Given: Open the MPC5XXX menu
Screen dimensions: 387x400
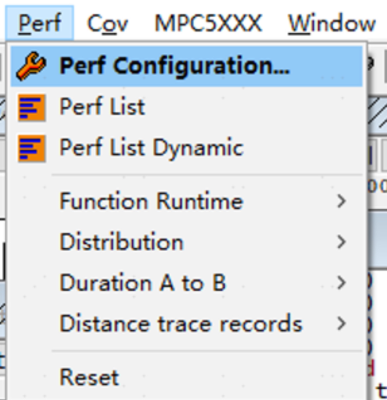Looking at the screenshot, I should (208, 23).
